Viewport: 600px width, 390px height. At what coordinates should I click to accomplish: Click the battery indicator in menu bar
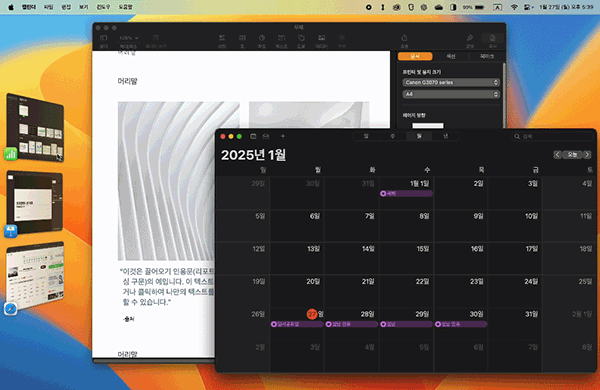474,7
